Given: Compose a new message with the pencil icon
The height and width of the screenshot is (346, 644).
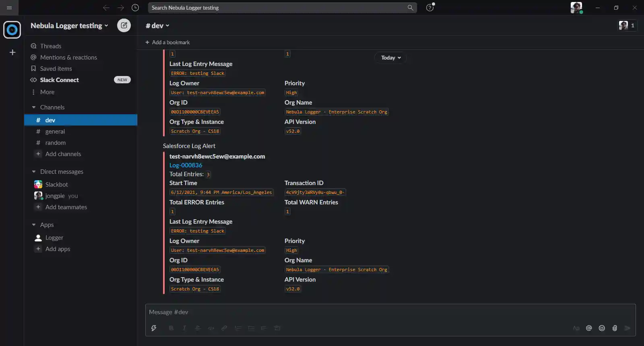Looking at the screenshot, I should pos(124,25).
